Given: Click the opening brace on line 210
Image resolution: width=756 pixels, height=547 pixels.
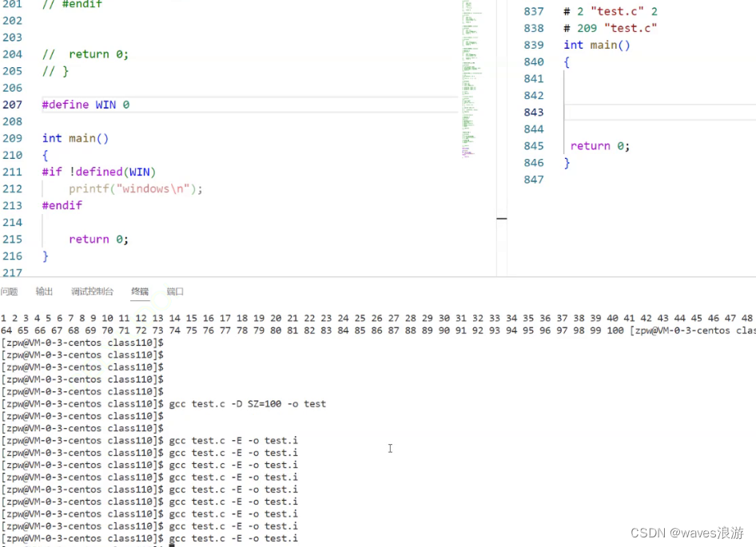Looking at the screenshot, I should point(46,155).
